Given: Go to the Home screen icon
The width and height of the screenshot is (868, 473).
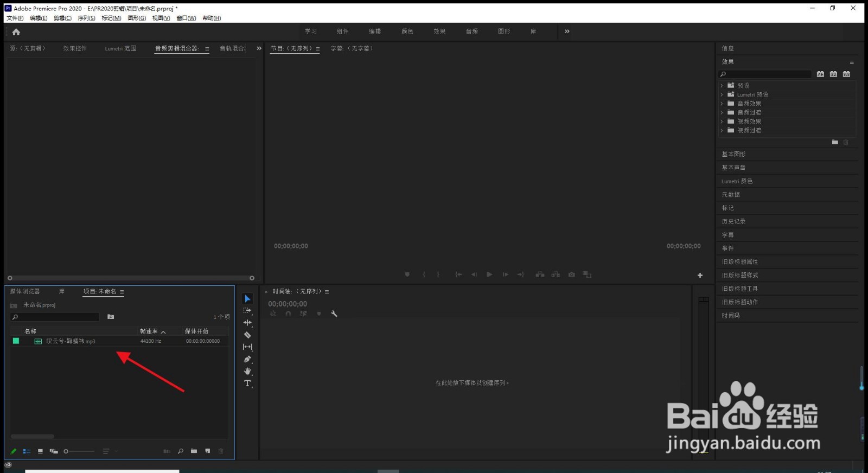Looking at the screenshot, I should click(x=16, y=32).
